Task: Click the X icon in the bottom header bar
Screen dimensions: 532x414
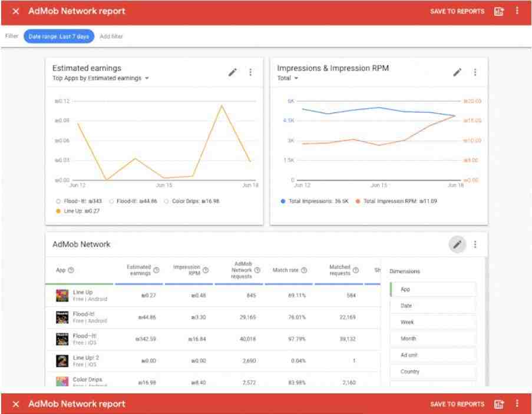Action: pos(15,404)
